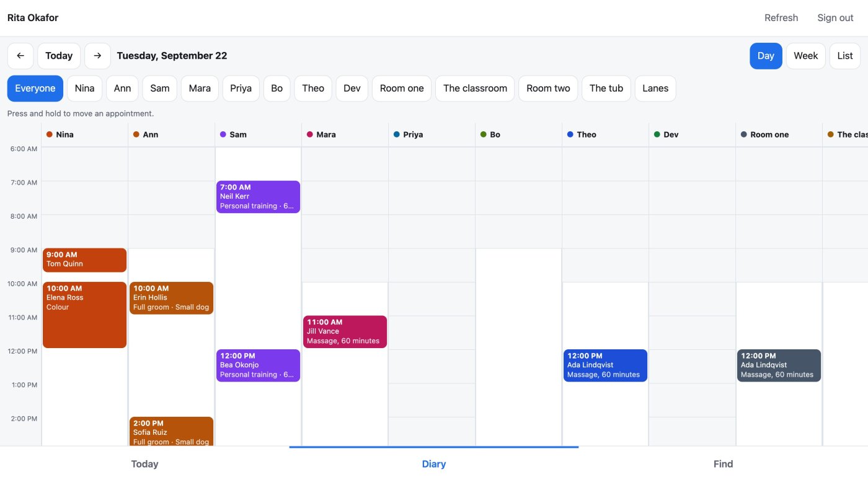Click the purple dot beside Sam's column header
Screen dimensions: 868x480
coord(223,134)
